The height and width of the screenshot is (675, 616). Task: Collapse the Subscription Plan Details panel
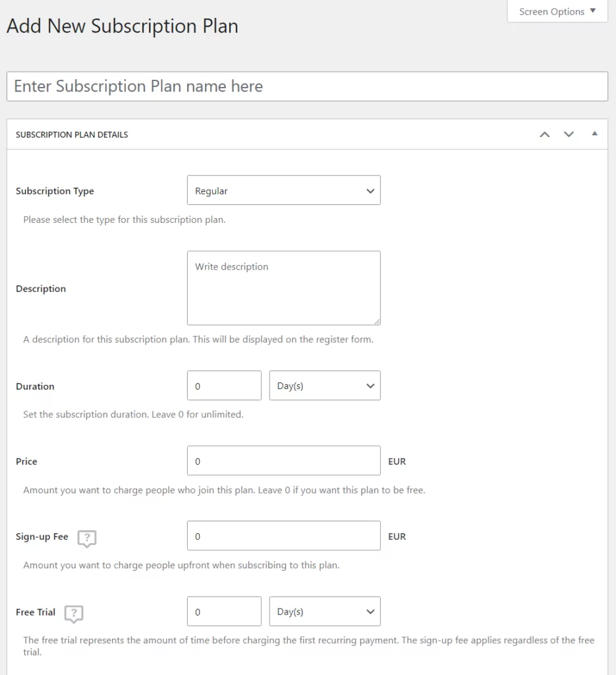(594, 134)
